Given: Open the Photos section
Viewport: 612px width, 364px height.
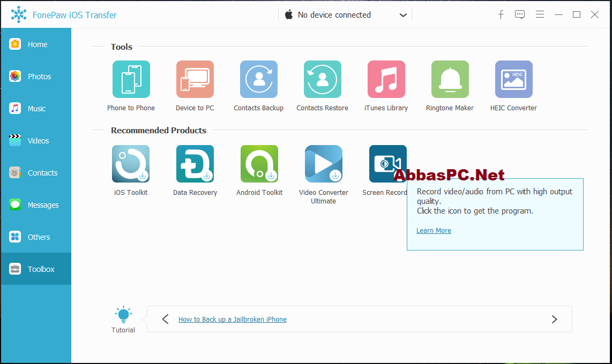Looking at the screenshot, I should pos(36,77).
